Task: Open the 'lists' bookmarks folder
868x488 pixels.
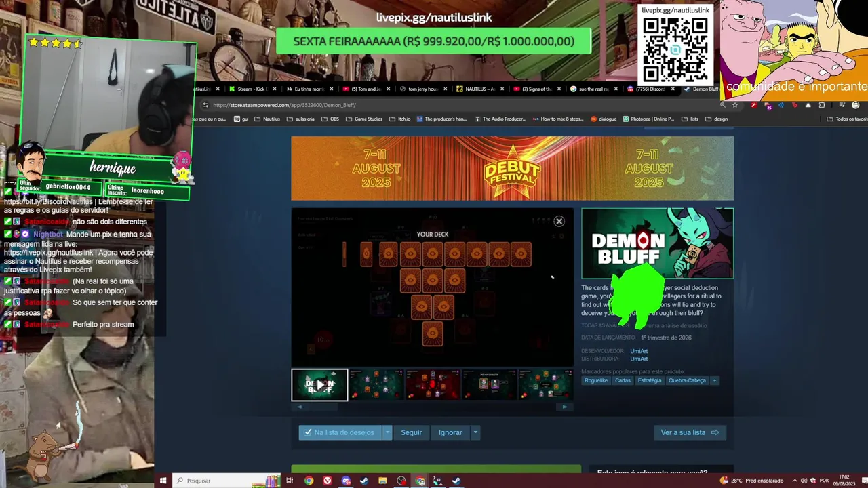Action: click(690, 119)
